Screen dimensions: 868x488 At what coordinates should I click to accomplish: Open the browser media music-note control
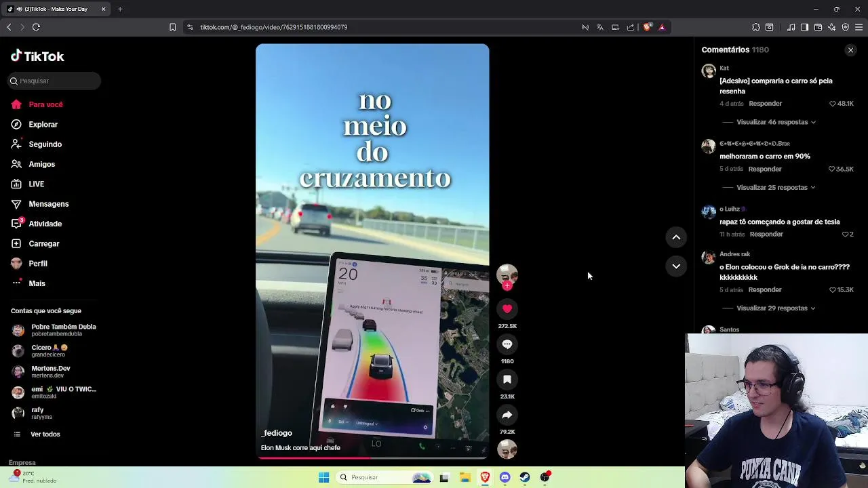(791, 27)
